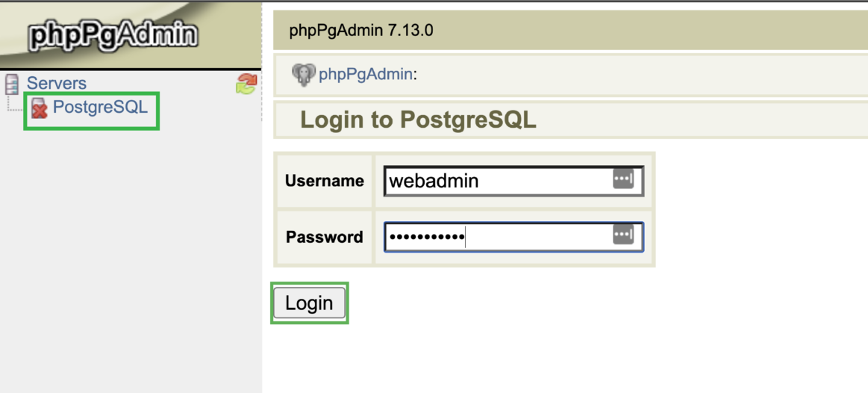Click the Password label
868x393 pixels.
tap(325, 238)
